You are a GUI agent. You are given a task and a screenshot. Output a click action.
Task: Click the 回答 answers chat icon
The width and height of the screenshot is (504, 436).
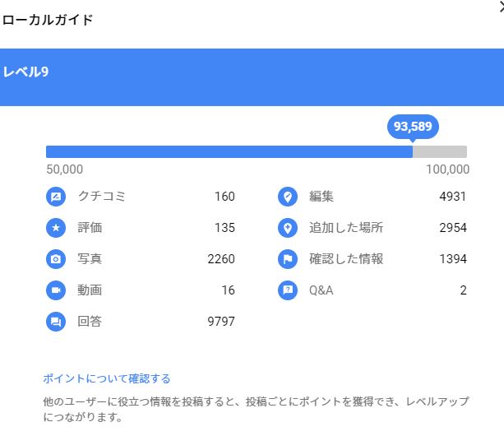(56, 322)
